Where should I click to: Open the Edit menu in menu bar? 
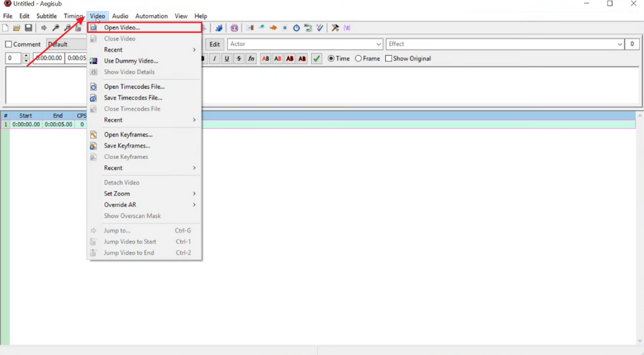click(x=24, y=16)
